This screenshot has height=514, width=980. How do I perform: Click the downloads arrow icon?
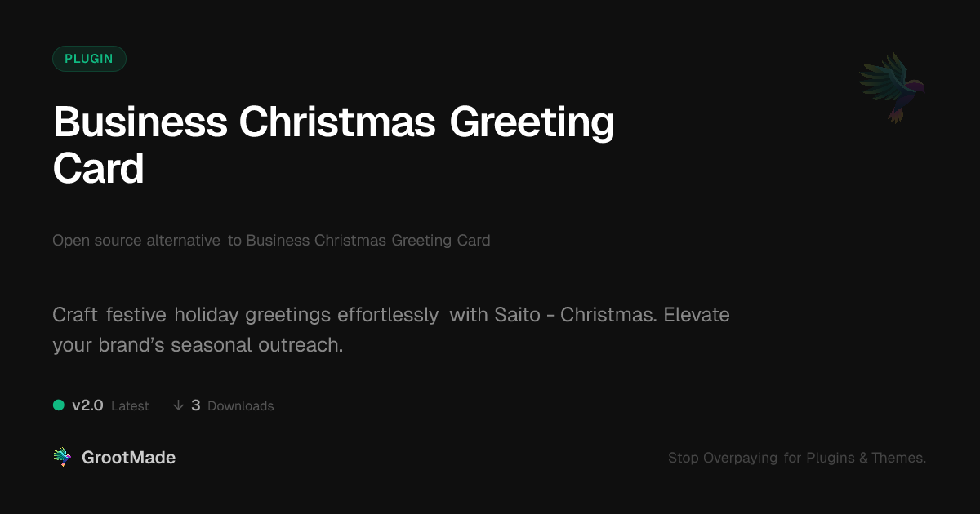[x=178, y=405]
